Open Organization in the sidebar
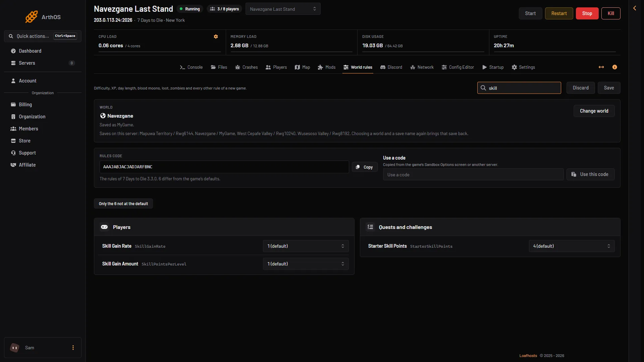644x362 pixels. click(x=43, y=117)
